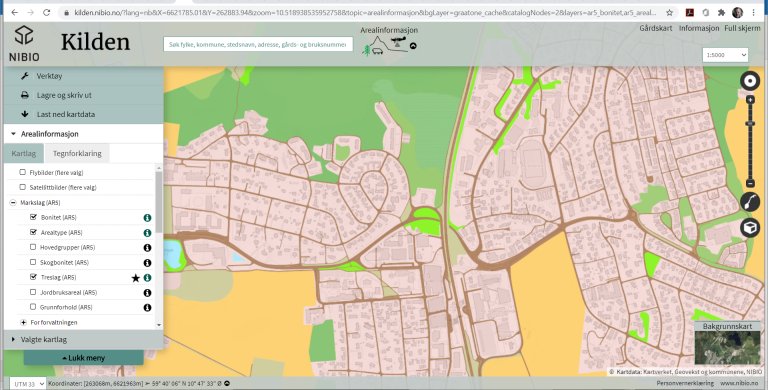Click the info icon next to Bonitet (AR5)
Screen dimensions: 768x390
tap(147, 218)
